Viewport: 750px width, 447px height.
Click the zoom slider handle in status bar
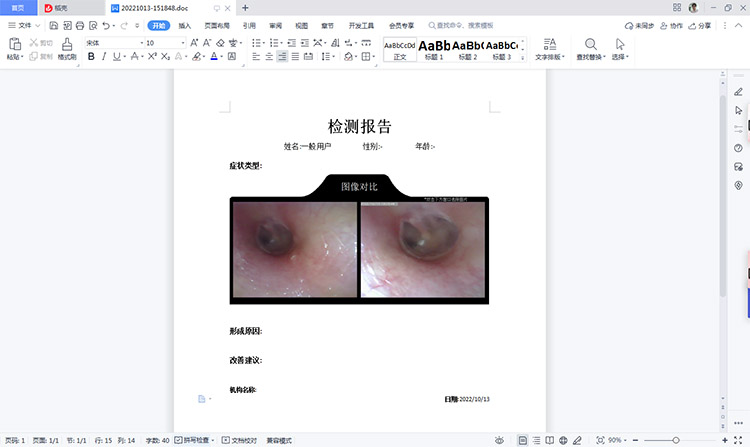click(675, 440)
